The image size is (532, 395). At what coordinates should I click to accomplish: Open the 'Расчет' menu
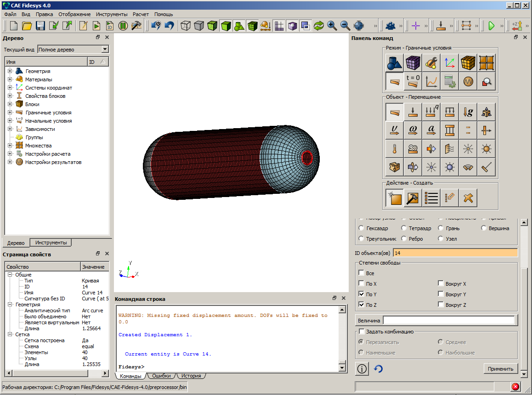(141, 14)
